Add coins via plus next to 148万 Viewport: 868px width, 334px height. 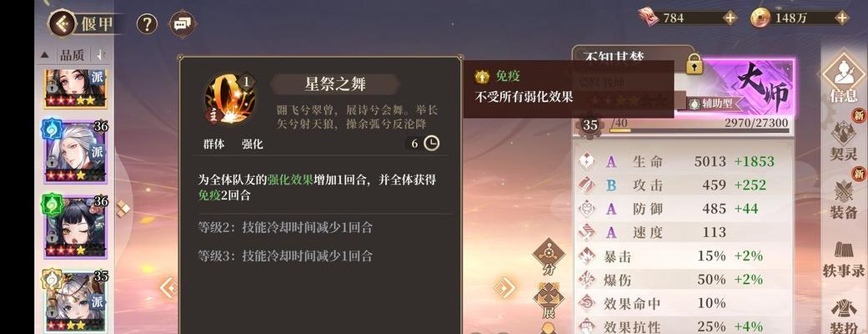pyautogui.click(x=842, y=18)
